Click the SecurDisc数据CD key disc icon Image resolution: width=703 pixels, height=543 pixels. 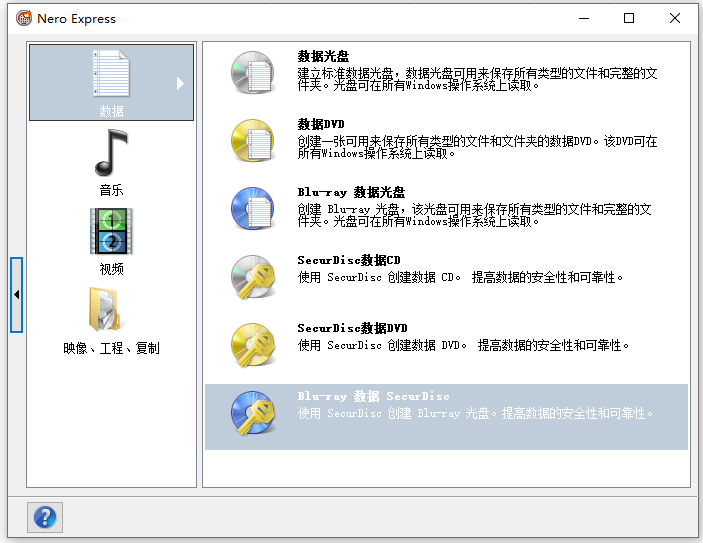(253, 277)
